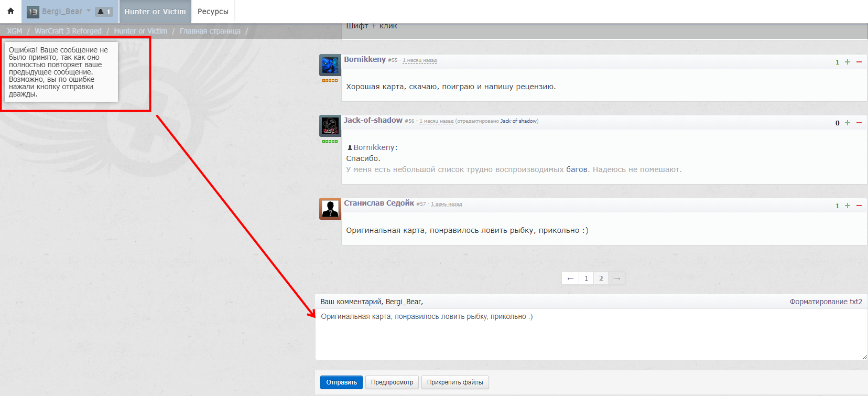Focus the comment text area

[x=591, y=334]
